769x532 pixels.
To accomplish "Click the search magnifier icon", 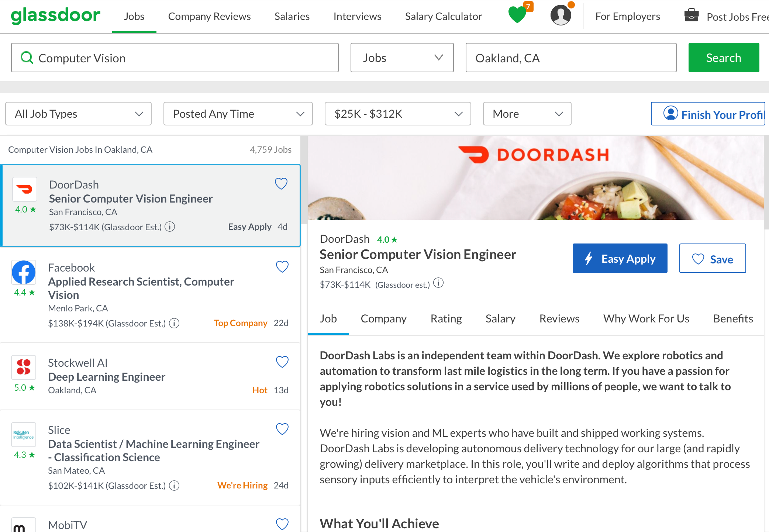I will click(x=27, y=58).
